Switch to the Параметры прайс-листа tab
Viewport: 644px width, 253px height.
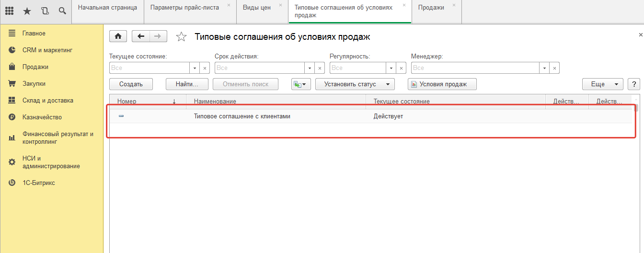184,8
